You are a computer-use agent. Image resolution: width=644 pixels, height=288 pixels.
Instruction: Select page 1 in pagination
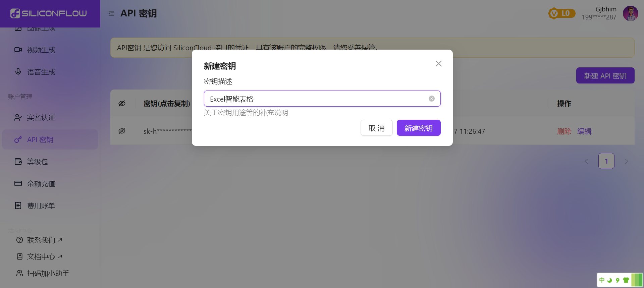pos(606,161)
